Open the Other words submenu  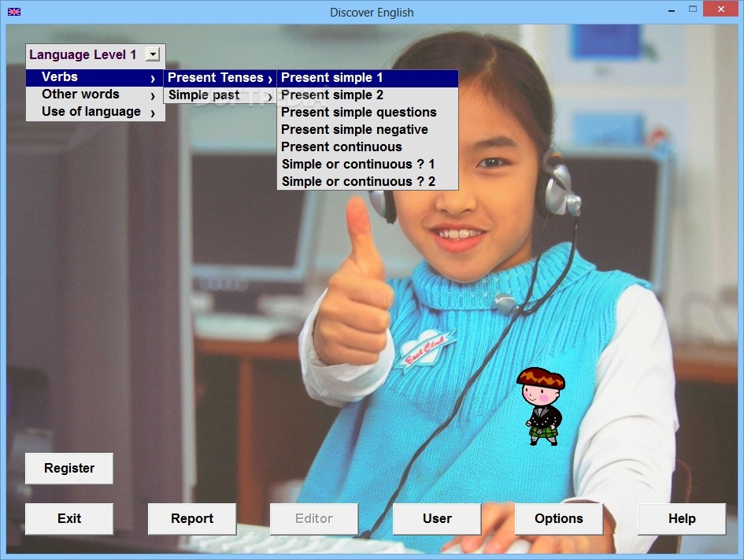point(95,95)
